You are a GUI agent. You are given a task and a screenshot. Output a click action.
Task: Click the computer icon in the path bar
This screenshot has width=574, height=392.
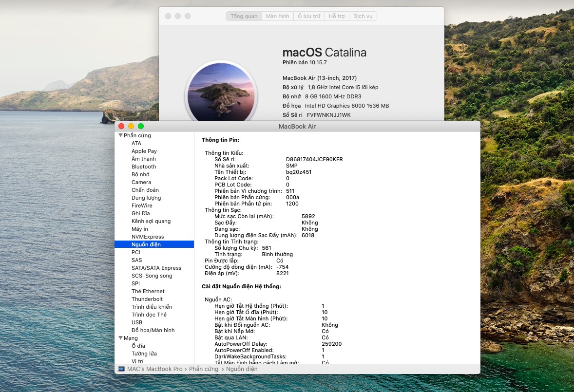click(x=121, y=369)
